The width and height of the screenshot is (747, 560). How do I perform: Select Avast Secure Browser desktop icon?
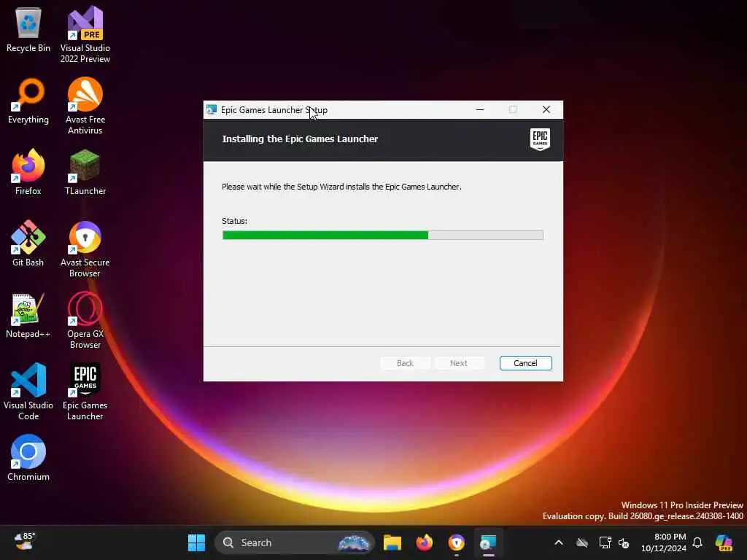click(x=85, y=249)
